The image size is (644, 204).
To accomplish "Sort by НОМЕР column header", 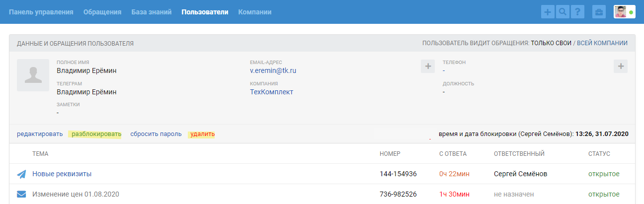I will click(390, 154).
